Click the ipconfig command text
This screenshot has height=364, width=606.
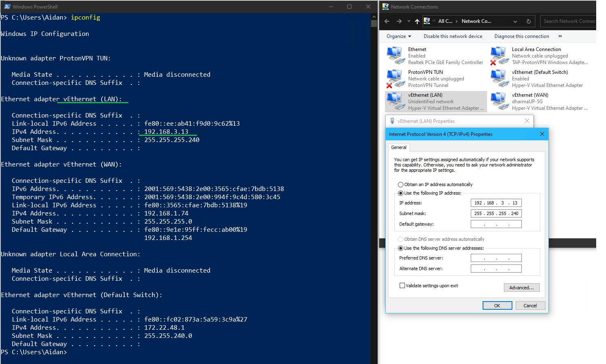[85, 18]
